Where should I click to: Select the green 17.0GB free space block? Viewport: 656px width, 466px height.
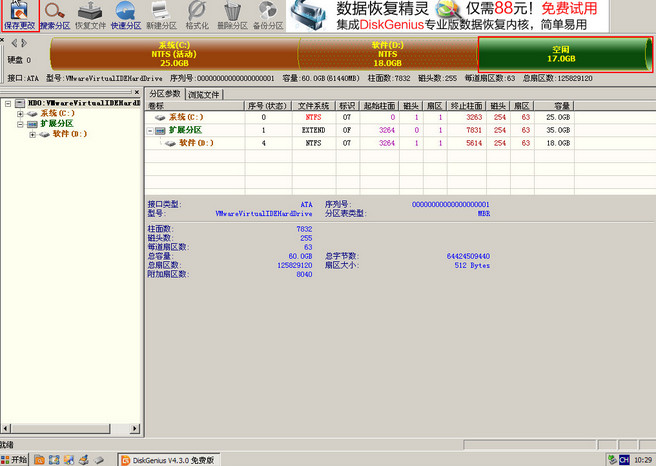click(x=564, y=54)
